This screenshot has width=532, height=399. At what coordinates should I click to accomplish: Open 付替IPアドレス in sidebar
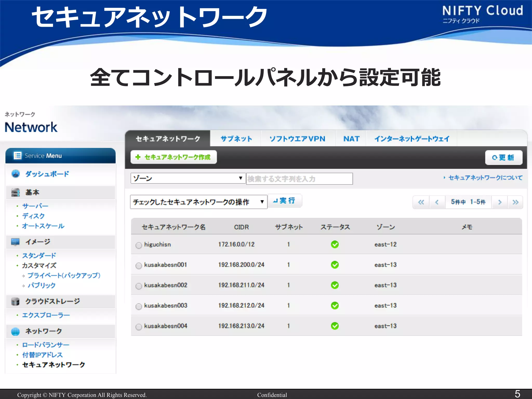[x=42, y=355]
